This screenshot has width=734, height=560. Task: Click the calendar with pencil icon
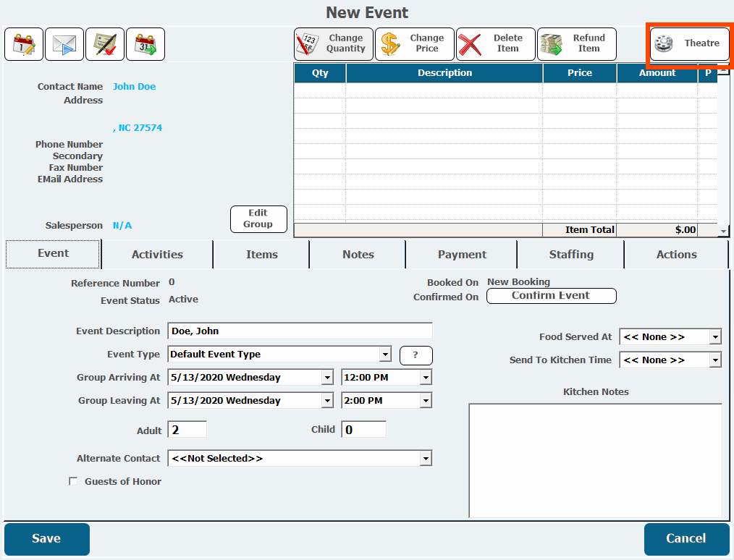pyautogui.click(x=24, y=44)
